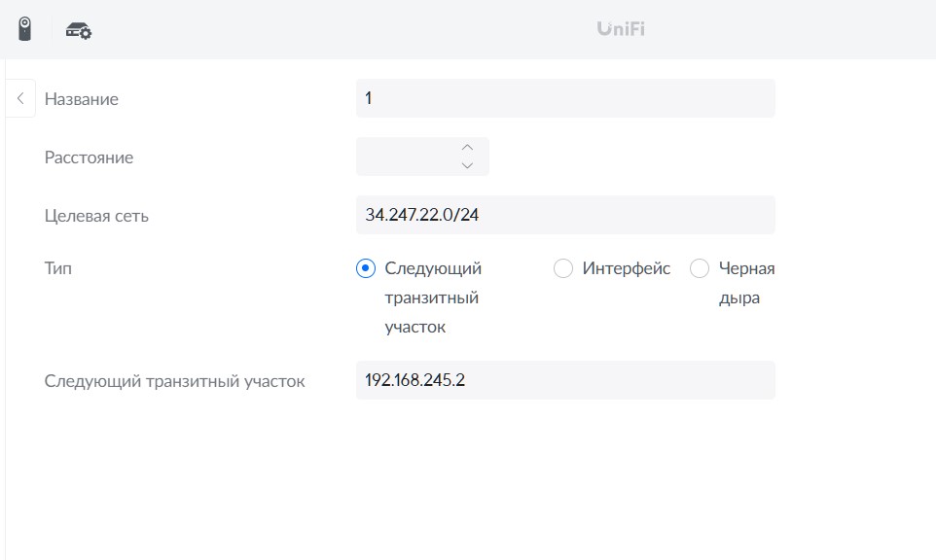This screenshot has width=936, height=560.
Task: Click the Расстояние label text
Action: 89,157
